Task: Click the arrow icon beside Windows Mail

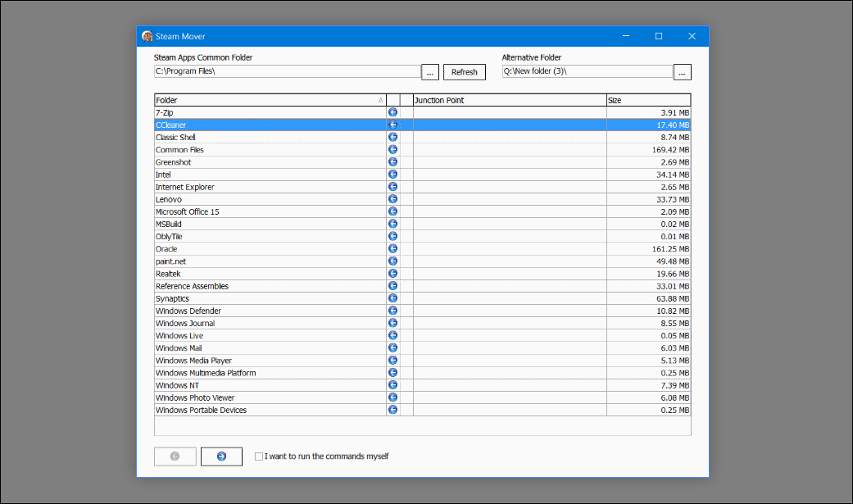Action: point(392,347)
